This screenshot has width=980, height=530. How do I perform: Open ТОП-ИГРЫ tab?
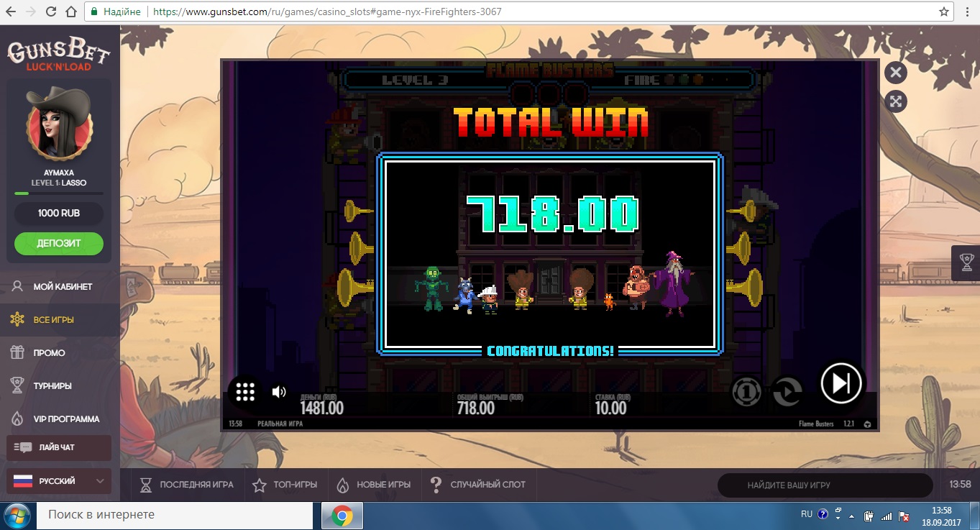coord(286,485)
